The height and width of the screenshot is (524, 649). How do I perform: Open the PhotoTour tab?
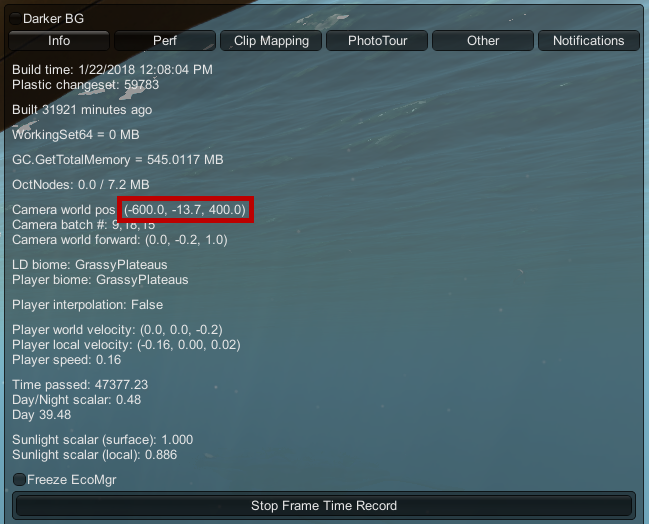coord(377,41)
